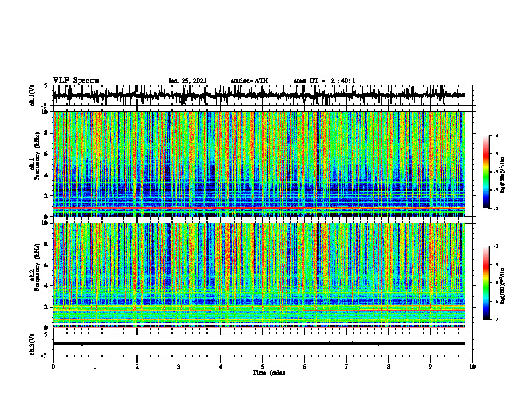
Task: Click the "5" upper tick of ch.1(V) axis
Action: tap(46, 86)
